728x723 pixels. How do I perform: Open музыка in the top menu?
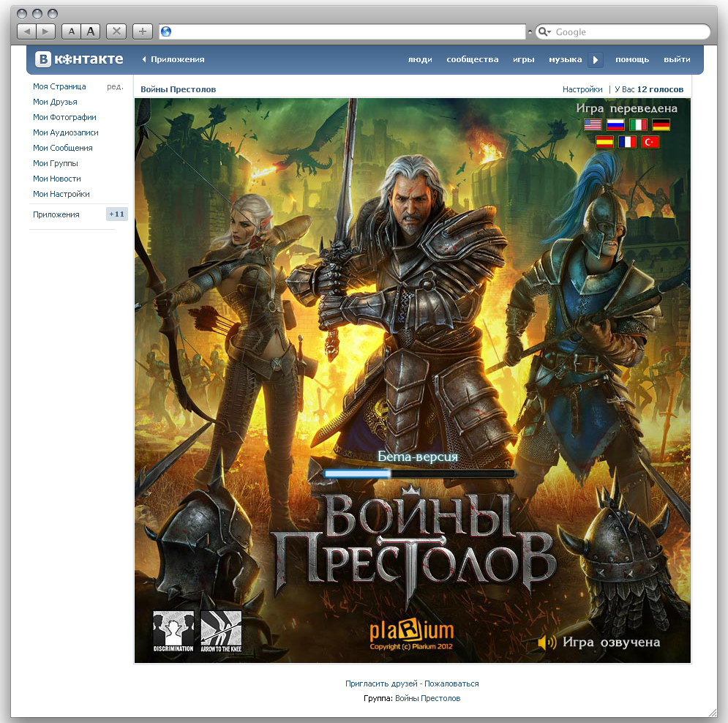tap(565, 59)
